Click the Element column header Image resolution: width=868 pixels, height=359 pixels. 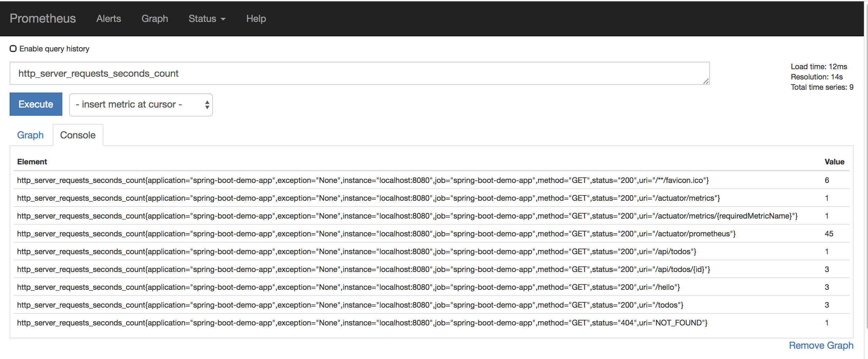[x=32, y=162]
